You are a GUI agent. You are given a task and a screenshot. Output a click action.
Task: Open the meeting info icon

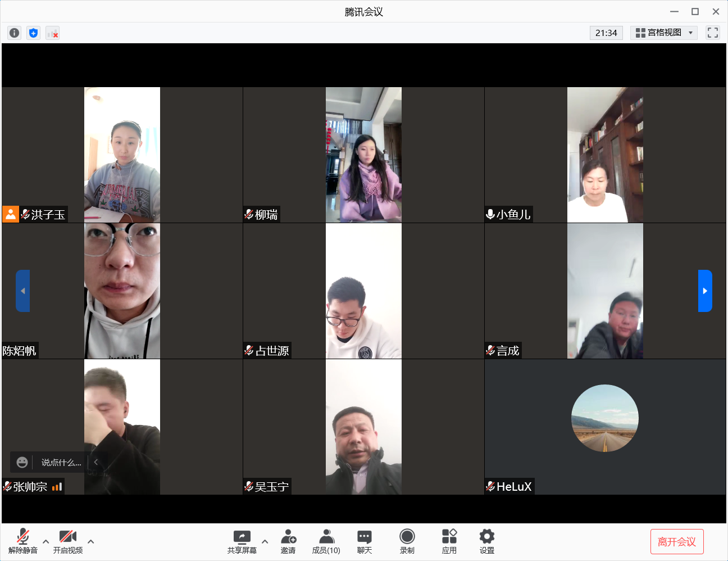pos(15,33)
